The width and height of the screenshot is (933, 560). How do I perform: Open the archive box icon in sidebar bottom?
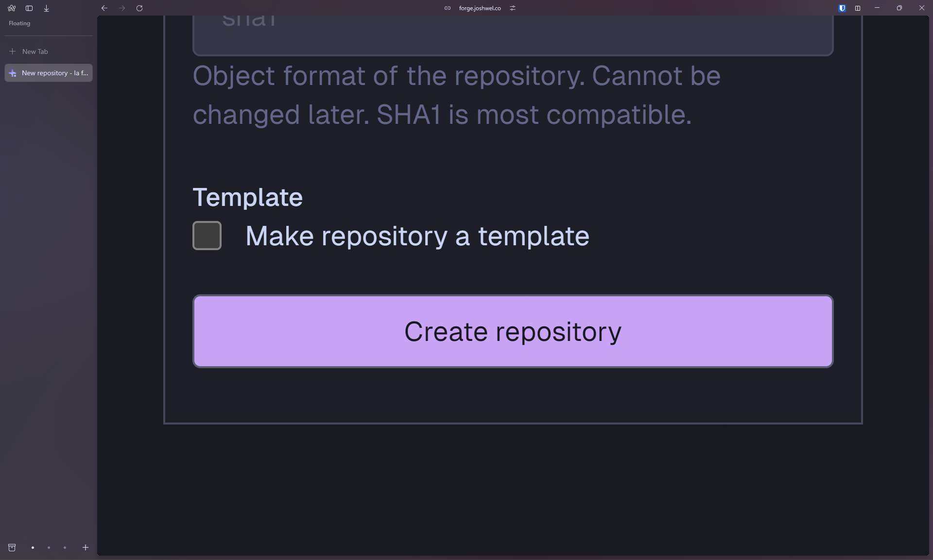[12, 548]
